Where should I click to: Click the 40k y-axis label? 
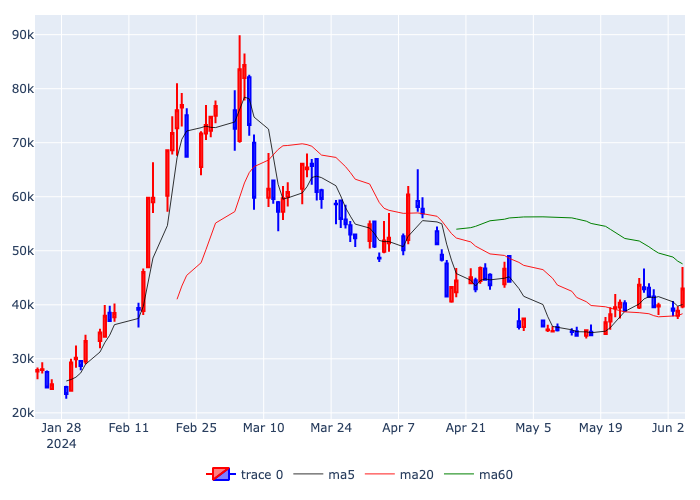click(x=23, y=305)
